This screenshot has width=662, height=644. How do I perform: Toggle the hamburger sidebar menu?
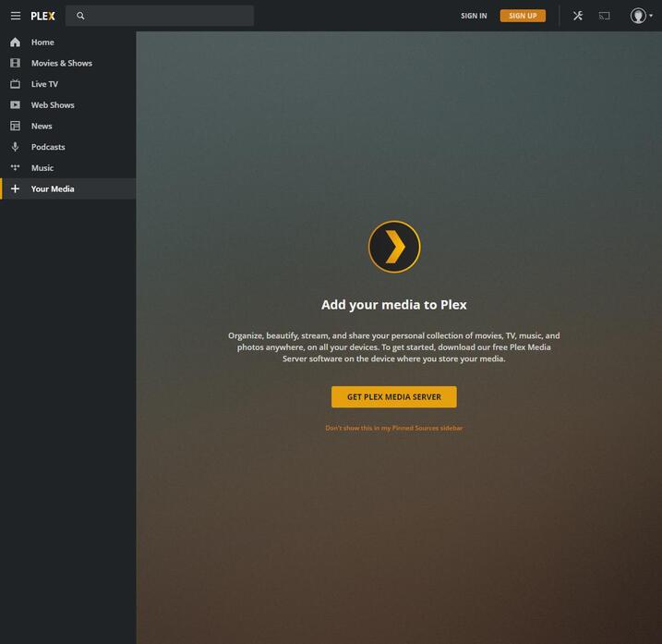[x=16, y=16]
